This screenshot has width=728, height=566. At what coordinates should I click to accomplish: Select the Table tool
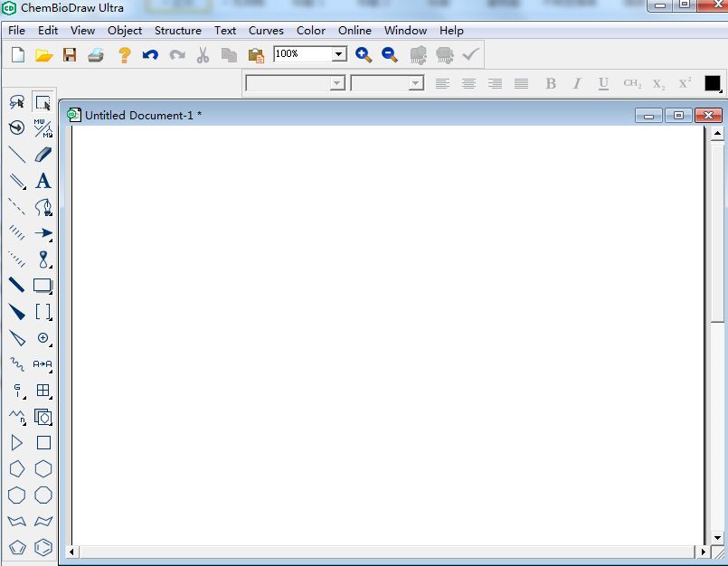[43, 391]
